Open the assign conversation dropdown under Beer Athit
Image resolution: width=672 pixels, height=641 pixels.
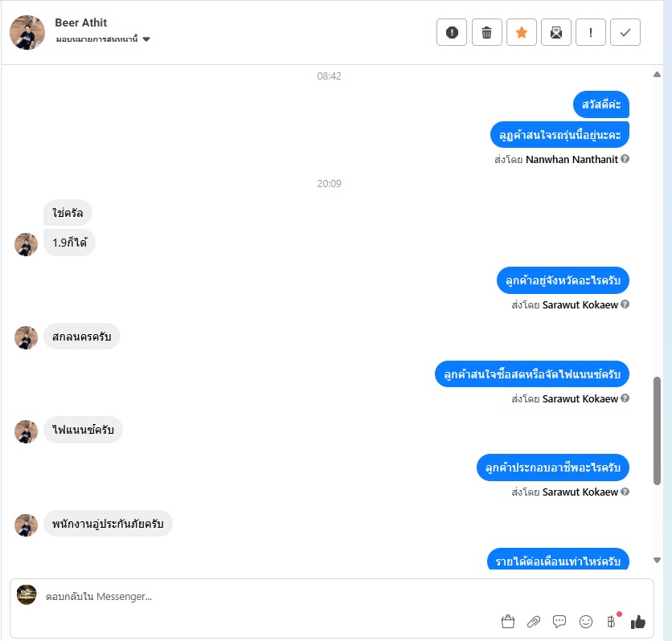coord(103,39)
